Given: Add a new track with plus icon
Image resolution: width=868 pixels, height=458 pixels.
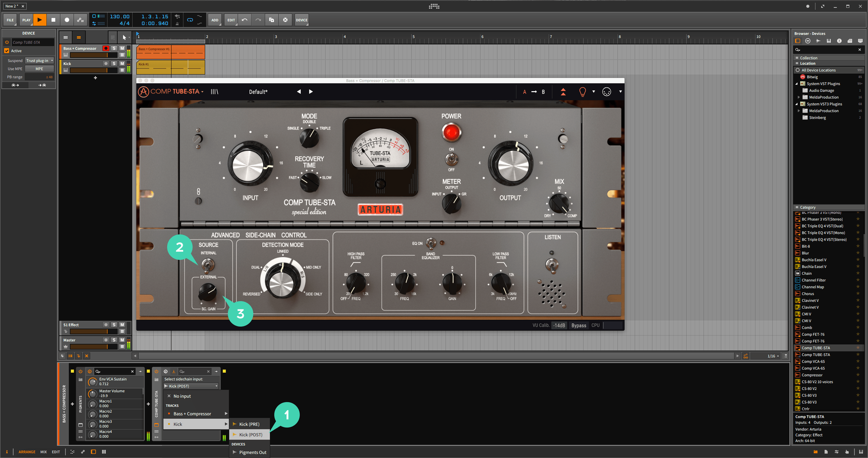Looking at the screenshot, I should tap(95, 78).
